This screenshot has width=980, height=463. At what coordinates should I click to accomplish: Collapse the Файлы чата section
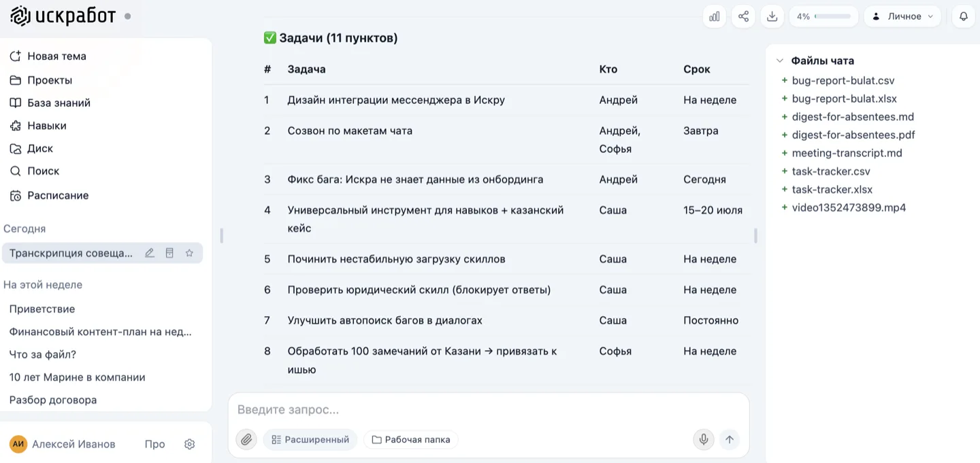780,61
